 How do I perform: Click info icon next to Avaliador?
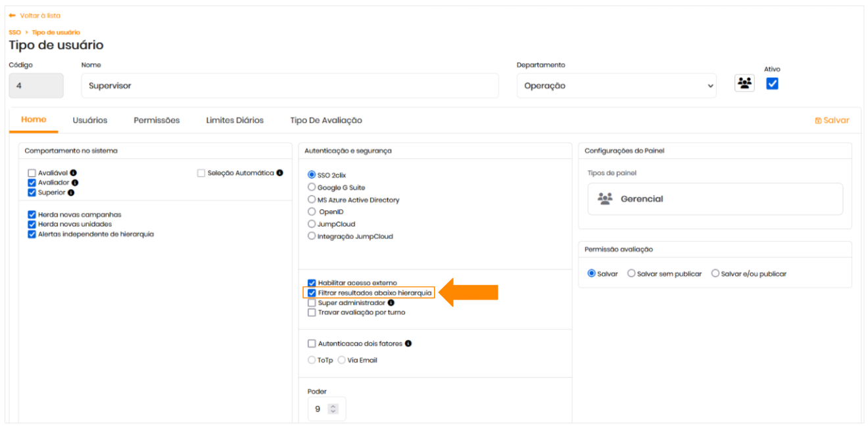[x=75, y=183]
